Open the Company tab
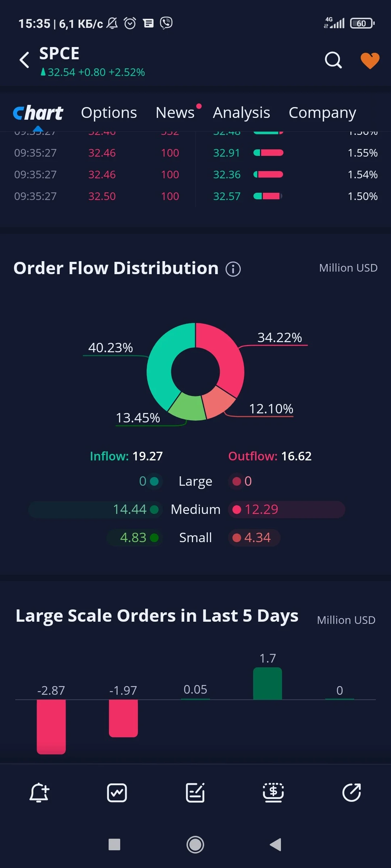391x868 pixels. (x=322, y=113)
